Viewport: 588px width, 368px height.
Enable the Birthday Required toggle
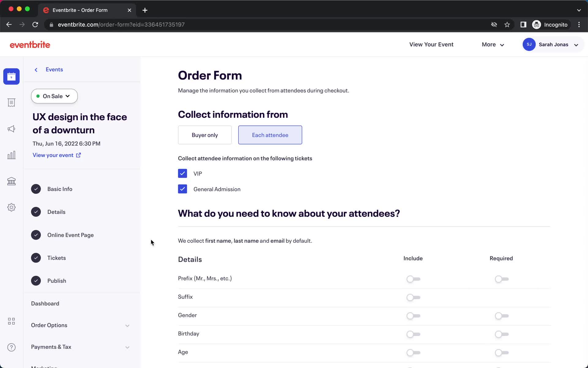[501, 334]
